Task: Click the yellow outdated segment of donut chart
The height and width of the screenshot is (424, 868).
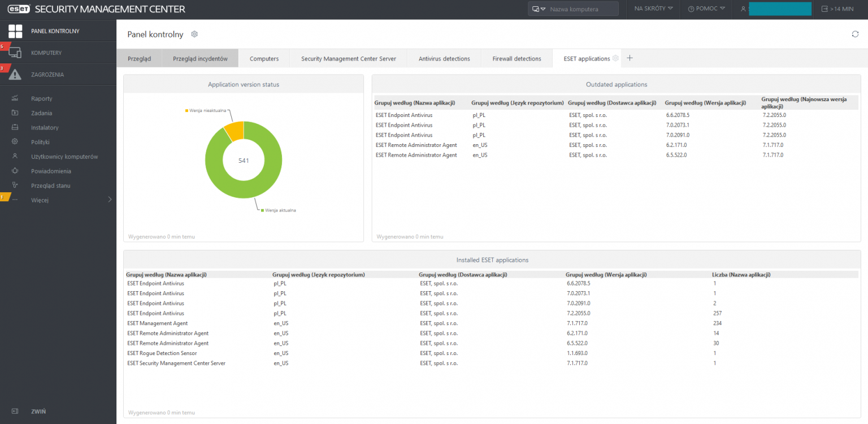Action: pos(235,131)
